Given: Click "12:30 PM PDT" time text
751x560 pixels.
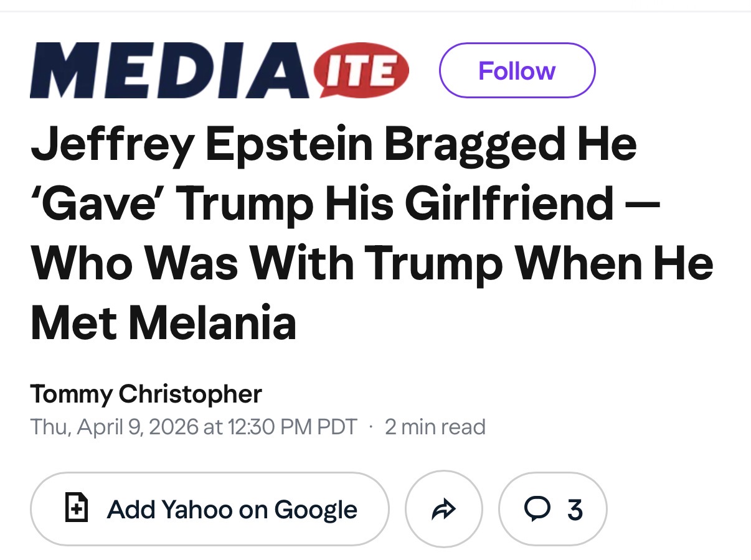Looking at the screenshot, I should tap(293, 427).
